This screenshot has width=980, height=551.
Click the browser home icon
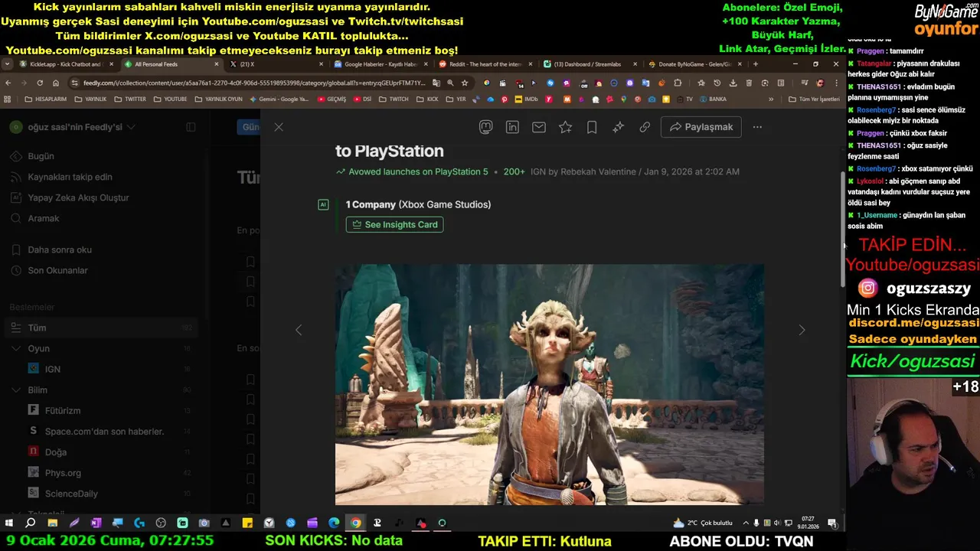click(56, 83)
